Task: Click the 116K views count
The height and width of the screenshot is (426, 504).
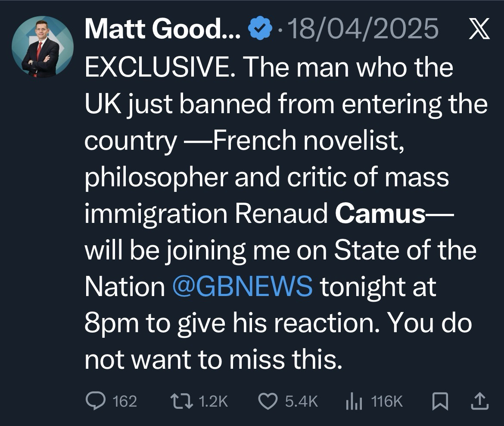Action: tap(386, 401)
